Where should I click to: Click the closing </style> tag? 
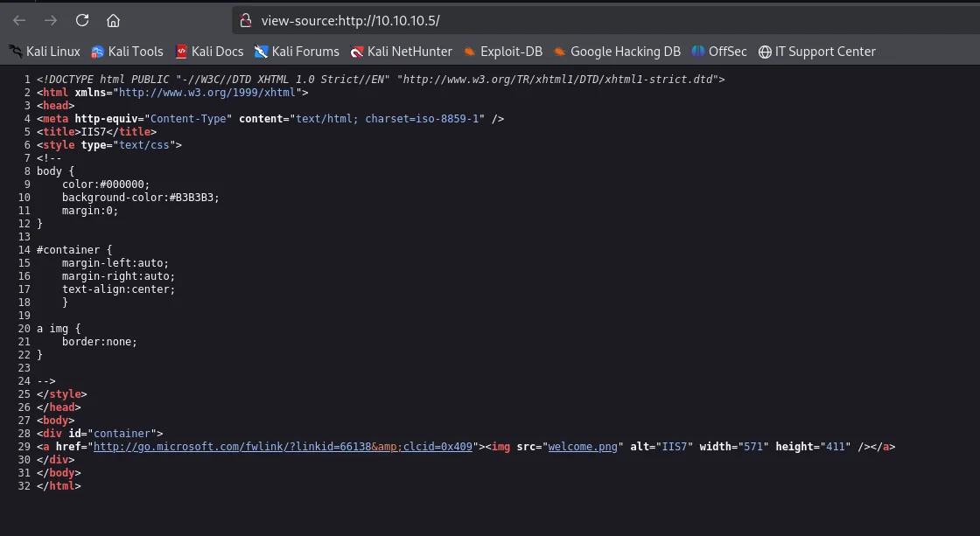pos(62,394)
